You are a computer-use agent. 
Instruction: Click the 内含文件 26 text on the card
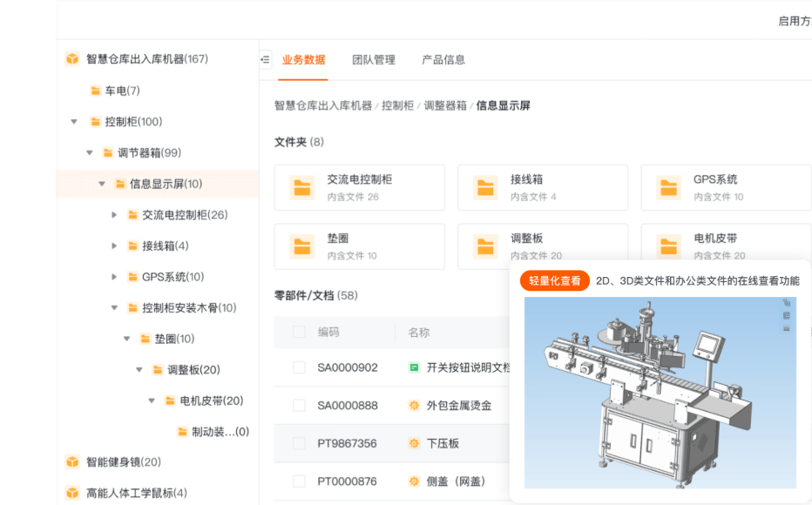click(353, 197)
